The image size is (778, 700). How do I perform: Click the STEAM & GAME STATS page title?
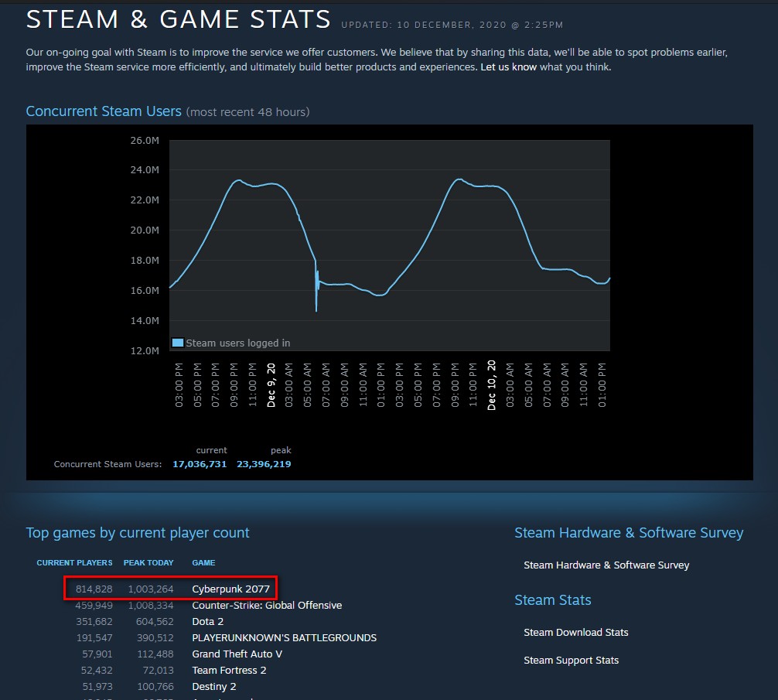(178, 20)
